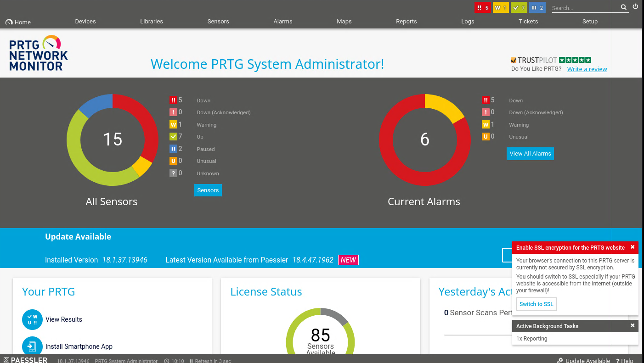Image resolution: width=644 pixels, height=363 pixels.
Task: Click the blue Paused segment of All Sensors donut
Action: point(97,103)
